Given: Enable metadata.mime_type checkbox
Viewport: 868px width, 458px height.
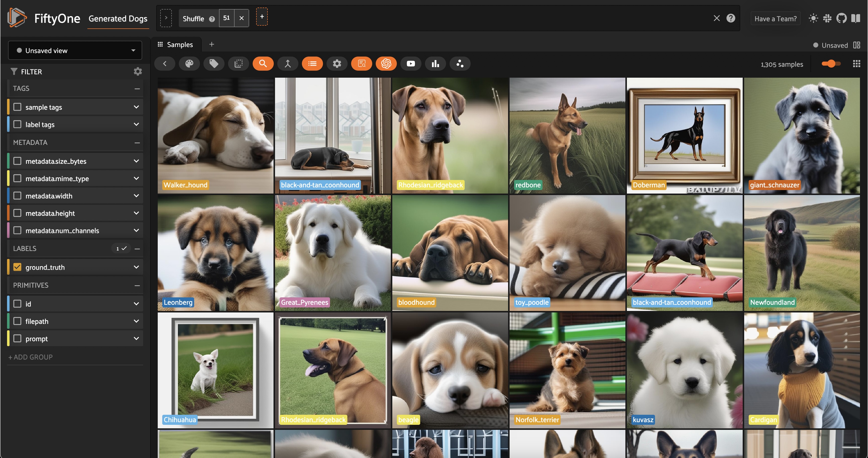Looking at the screenshot, I should pos(17,178).
